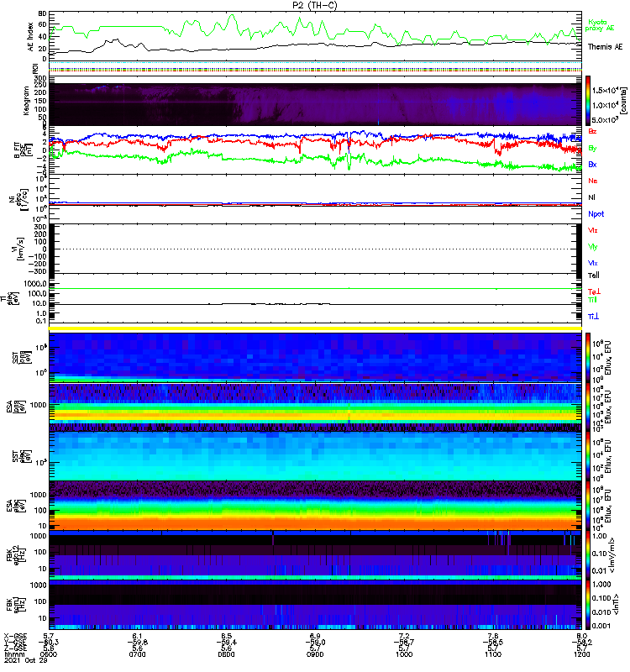The width and height of the screenshot is (630, 672).
Task: Click the "1000" time tick label
Action: (x=404, y=654)
